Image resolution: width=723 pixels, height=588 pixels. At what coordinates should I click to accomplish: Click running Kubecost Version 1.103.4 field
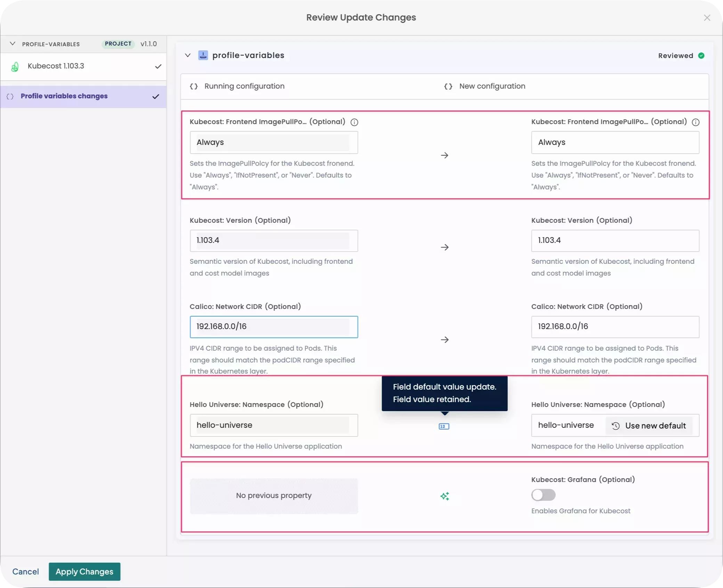pos(274,240)
